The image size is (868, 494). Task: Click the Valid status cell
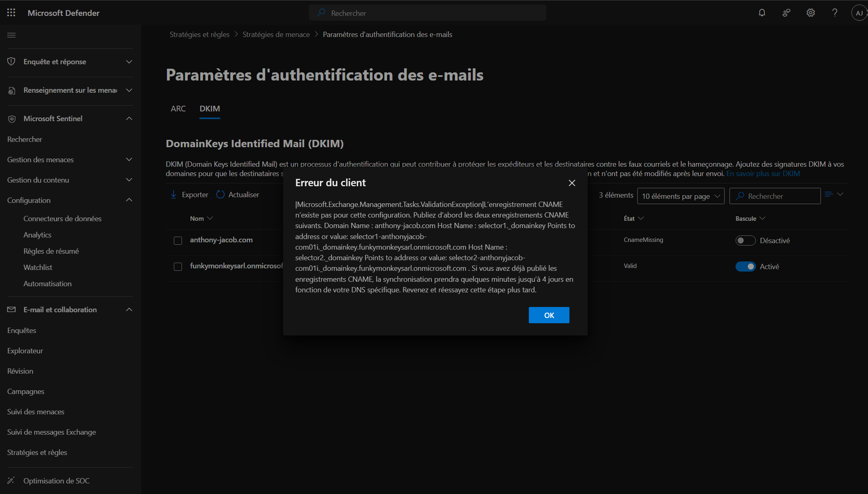point(630,266)
